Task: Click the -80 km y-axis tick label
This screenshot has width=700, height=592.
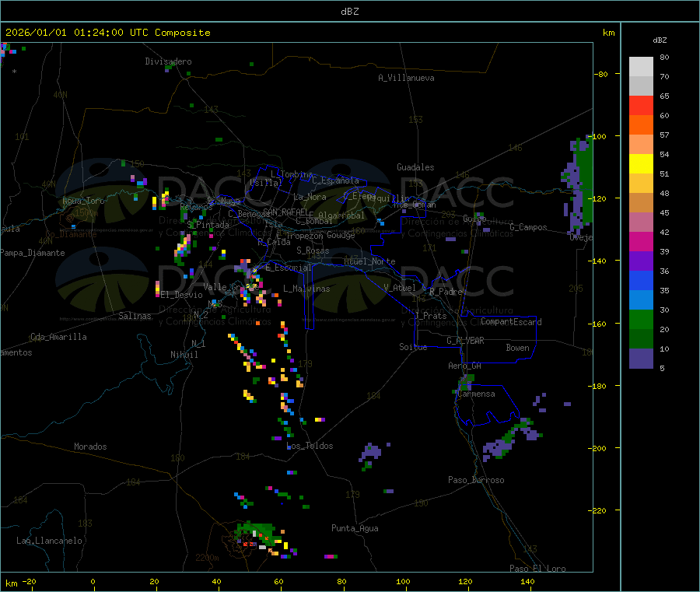Action: [600, 74]
